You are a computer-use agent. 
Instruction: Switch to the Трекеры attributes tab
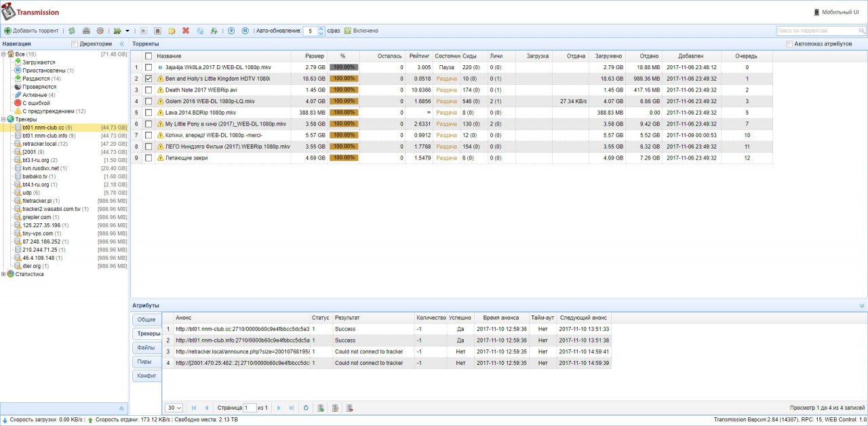click(x=148, y=333)
